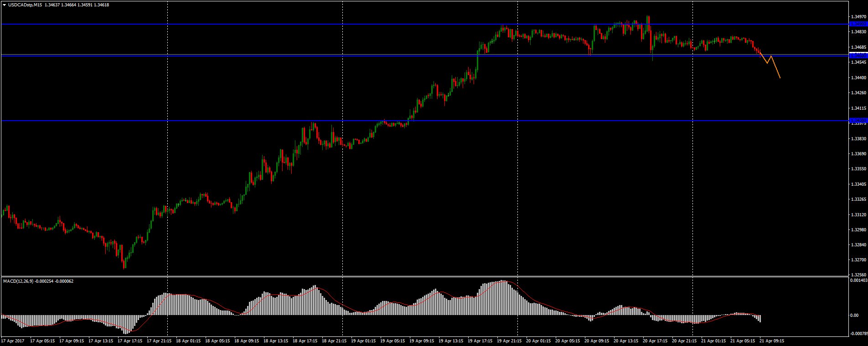The width and height of the screenshot is (868, 346).
Task: Click the MACD signal value -0.000062
Action: coord(64,281)
